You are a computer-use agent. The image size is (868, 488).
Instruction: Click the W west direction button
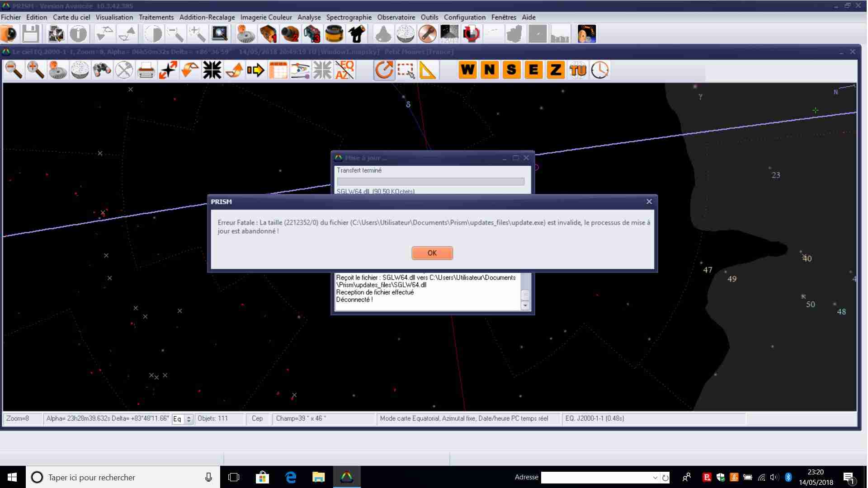[467, 70]
